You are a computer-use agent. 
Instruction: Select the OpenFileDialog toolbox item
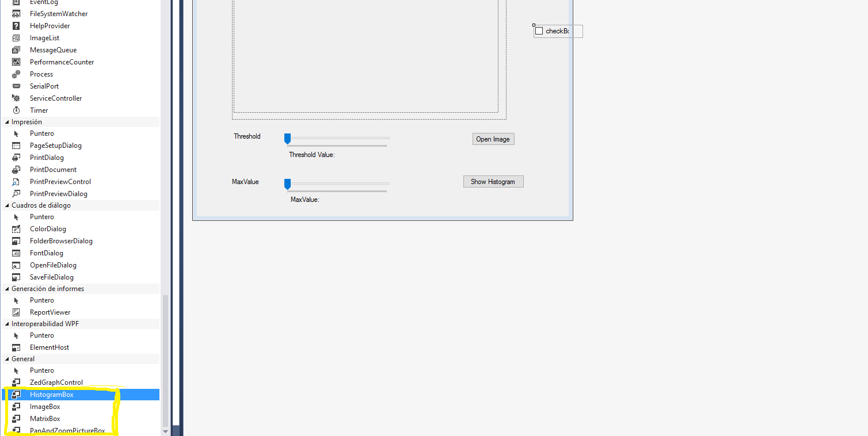pyautogui.click(x=53, y=265)
